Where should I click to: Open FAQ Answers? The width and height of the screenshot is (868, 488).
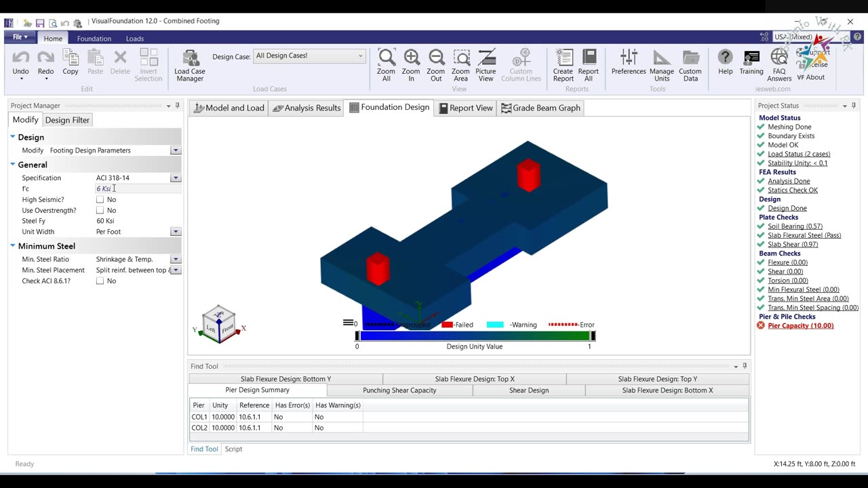click(779, 57)
